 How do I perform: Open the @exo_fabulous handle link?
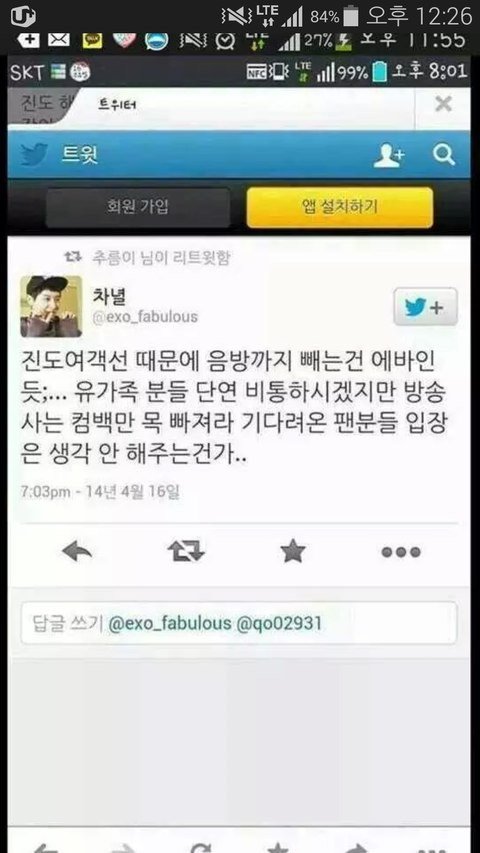(x=145, y=317)
